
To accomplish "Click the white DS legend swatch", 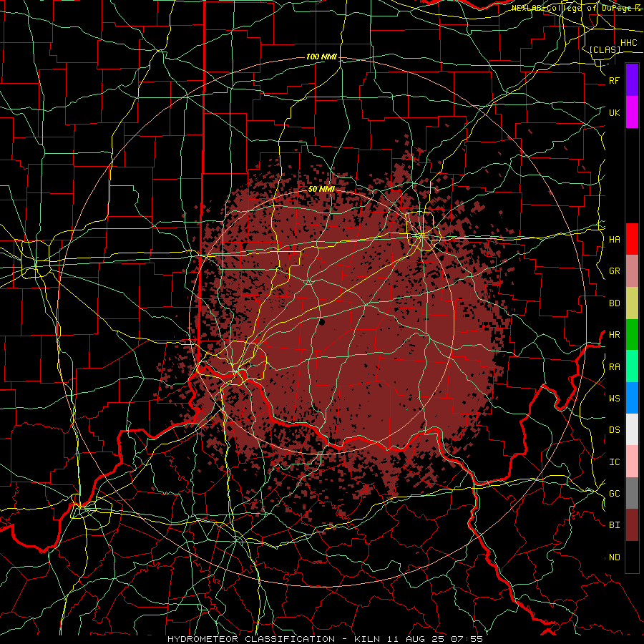I will tap(632, 429).
